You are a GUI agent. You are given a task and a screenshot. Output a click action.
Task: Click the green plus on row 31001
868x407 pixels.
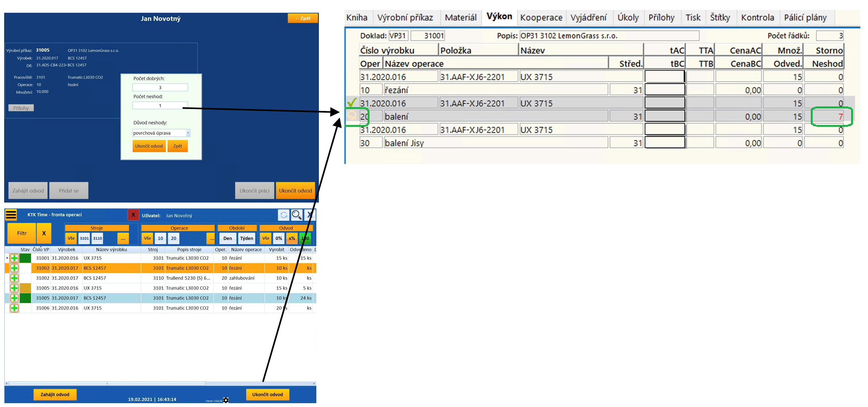[x=14, y=258]
